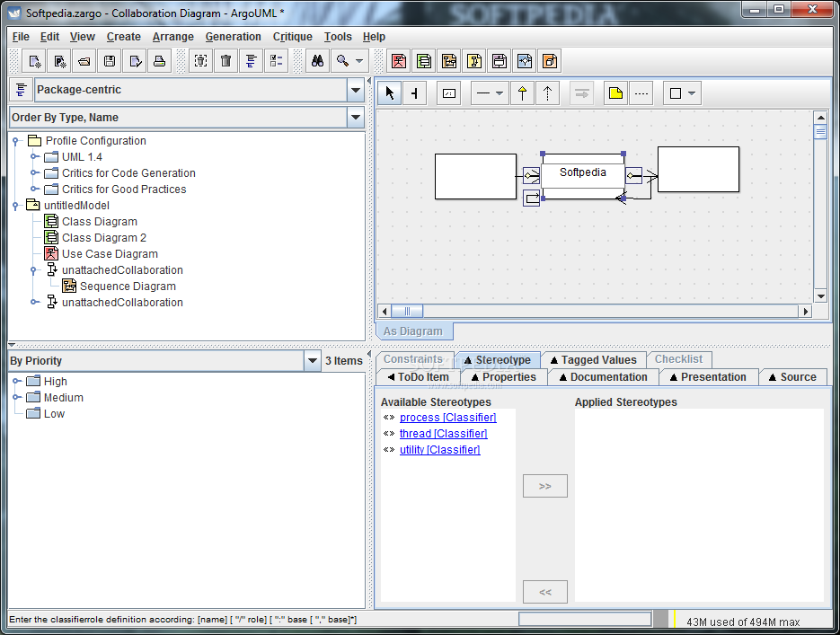
Task: Switch to the Documentation tab
Action: point(603,377)
